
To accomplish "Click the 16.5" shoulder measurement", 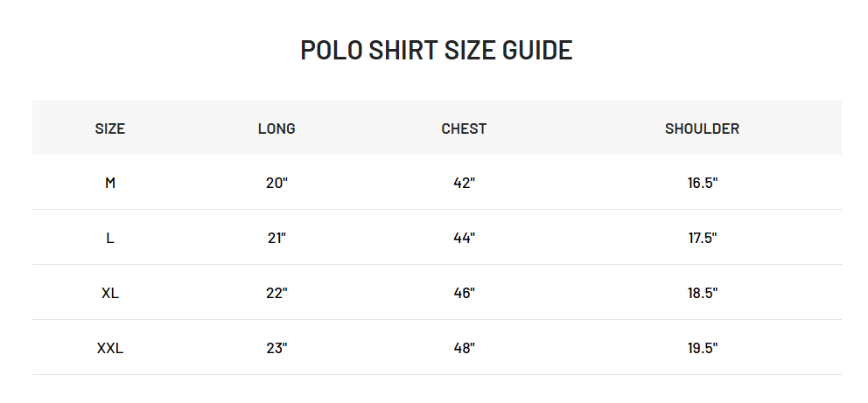I will (x=703, y=183).
